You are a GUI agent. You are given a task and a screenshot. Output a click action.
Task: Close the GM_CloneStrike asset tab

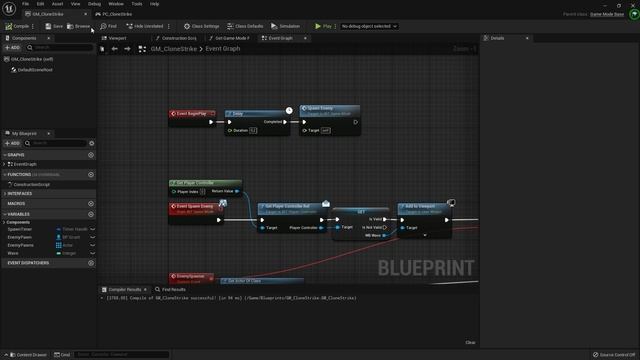[85, 14]
